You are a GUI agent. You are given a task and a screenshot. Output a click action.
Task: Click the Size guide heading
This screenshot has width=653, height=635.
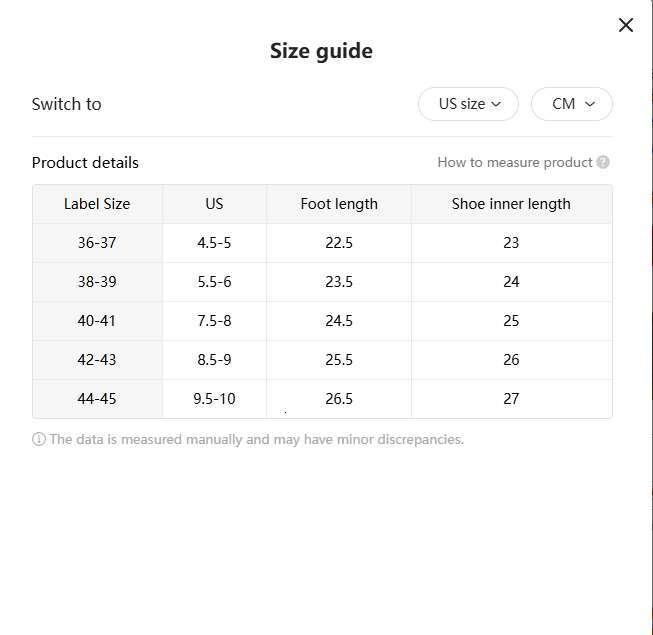point(321,51)
